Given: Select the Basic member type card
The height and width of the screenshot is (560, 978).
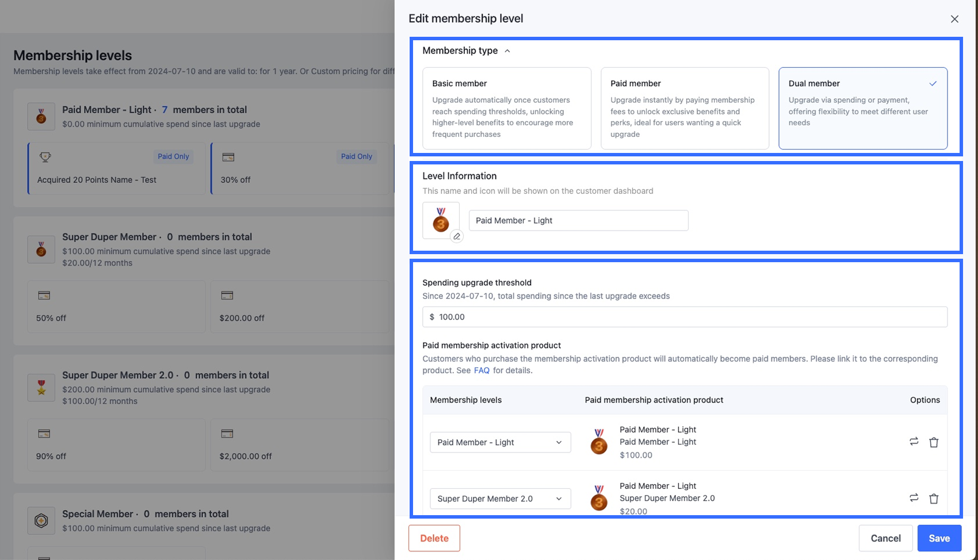Looking at the screenshot, I should point(506,108).
